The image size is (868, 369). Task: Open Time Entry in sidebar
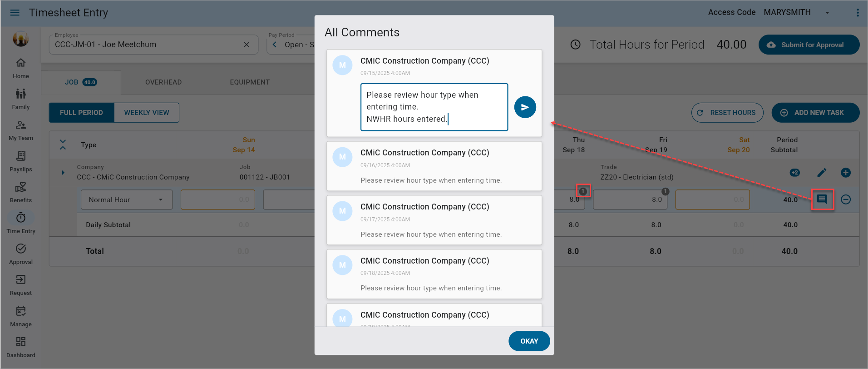21,224
